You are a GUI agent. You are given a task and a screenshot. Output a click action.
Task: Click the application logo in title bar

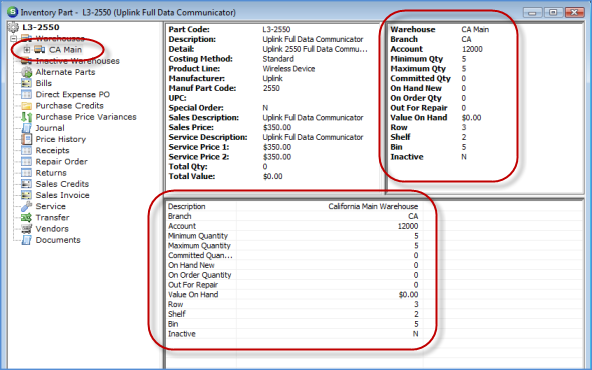click(x=12, y=12)
